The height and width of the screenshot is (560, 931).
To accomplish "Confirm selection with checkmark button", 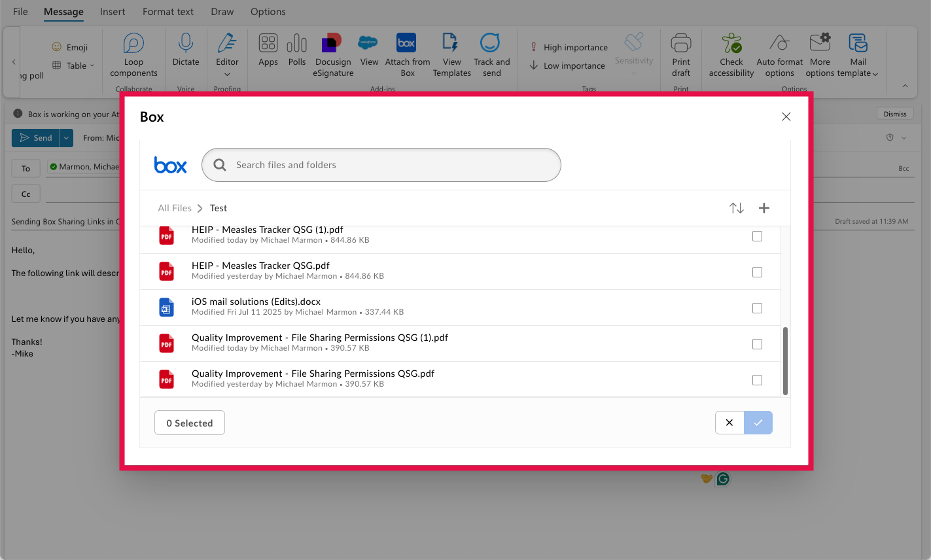I will [758, 423].
